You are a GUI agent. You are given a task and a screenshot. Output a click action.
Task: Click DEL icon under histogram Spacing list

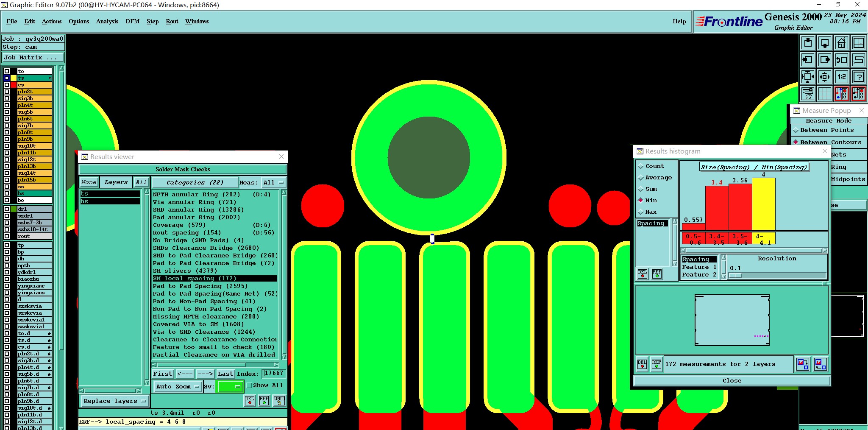click(x=643, y=274)
